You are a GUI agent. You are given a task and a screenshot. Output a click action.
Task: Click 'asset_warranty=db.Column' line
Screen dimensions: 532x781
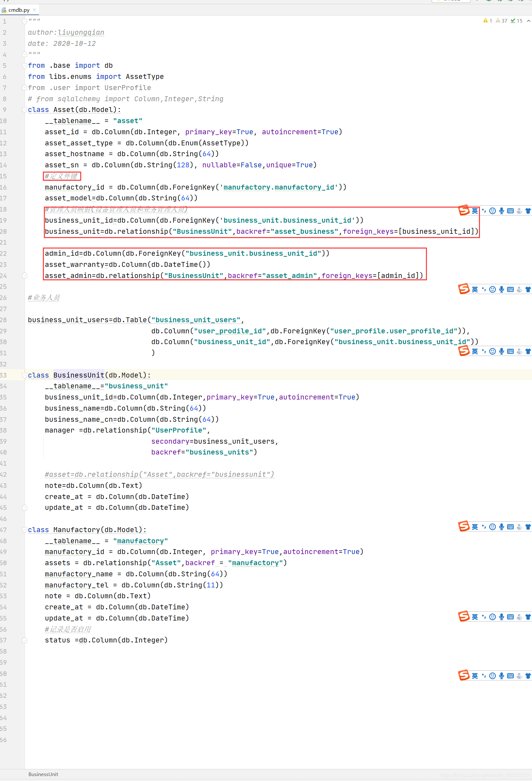[x=128, y=265]
